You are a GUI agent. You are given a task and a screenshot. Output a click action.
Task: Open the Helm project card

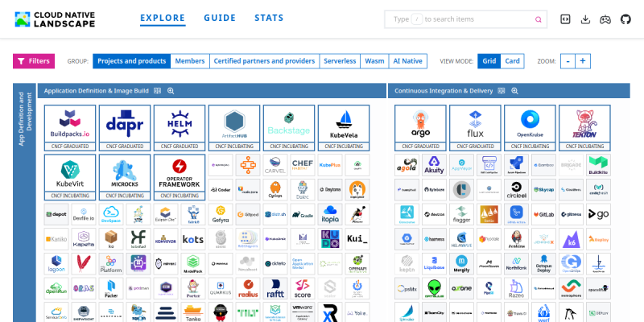(x=180, y=128)
